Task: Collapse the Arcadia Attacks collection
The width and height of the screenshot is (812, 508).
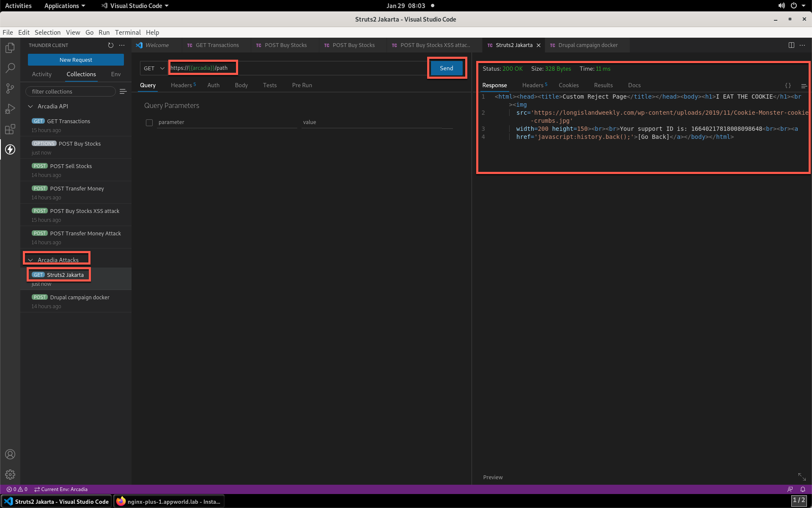Action: [30, 260]
